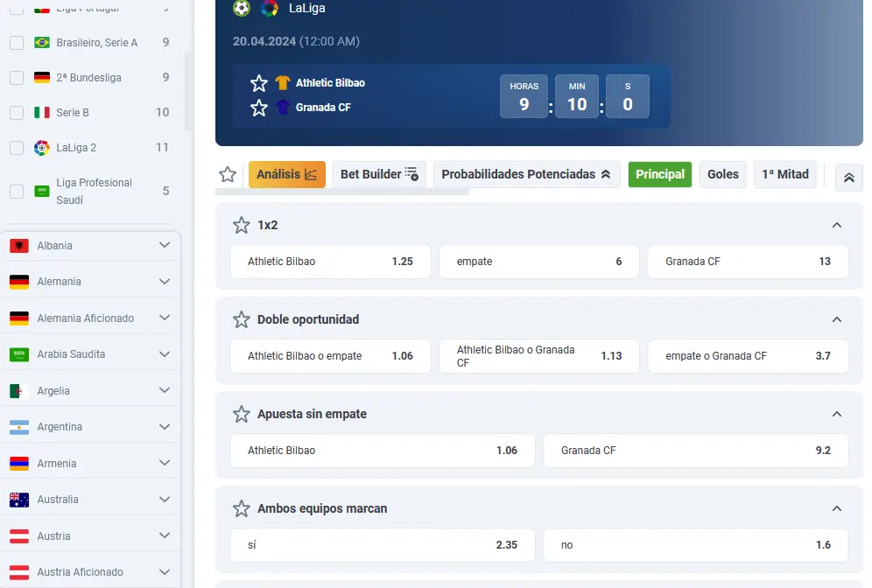The height and width of the screenshot is (588, 872).
Task: Click the favorites star beside Análisis
Action: tap(228, 174)
